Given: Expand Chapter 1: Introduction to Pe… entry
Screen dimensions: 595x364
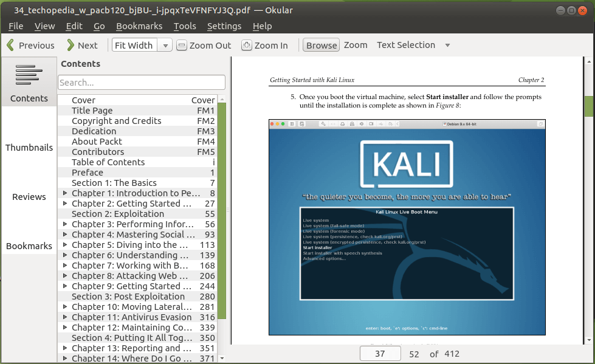Looking at the screenshot, I should pos(65,193).
